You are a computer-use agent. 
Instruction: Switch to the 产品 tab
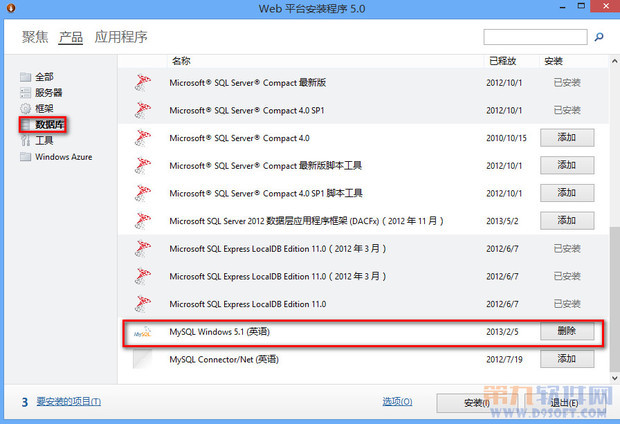(71, 37)
